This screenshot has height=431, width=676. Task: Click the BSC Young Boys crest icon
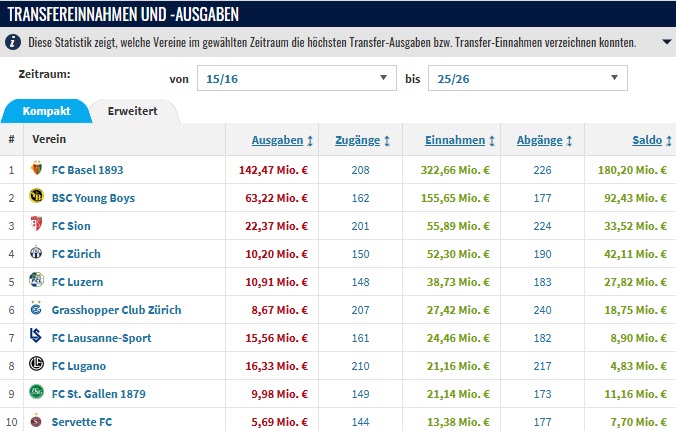tap(38, 198)
